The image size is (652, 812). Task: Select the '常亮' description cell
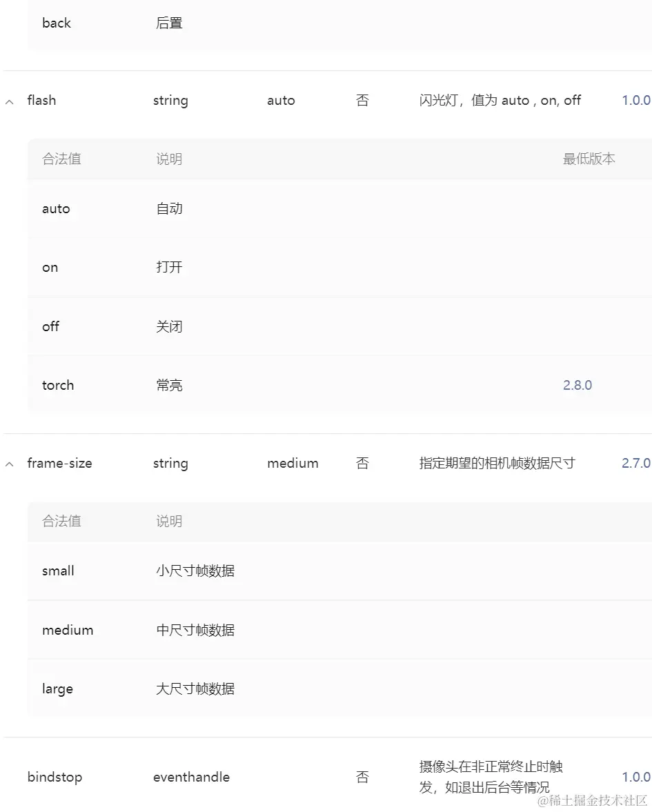169,385
